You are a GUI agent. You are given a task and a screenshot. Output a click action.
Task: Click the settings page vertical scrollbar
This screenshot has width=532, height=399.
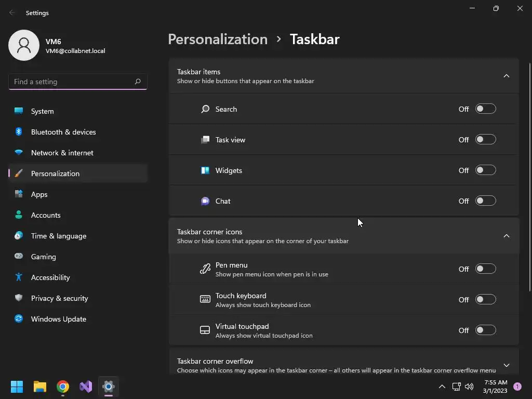[x=529, y=177]
